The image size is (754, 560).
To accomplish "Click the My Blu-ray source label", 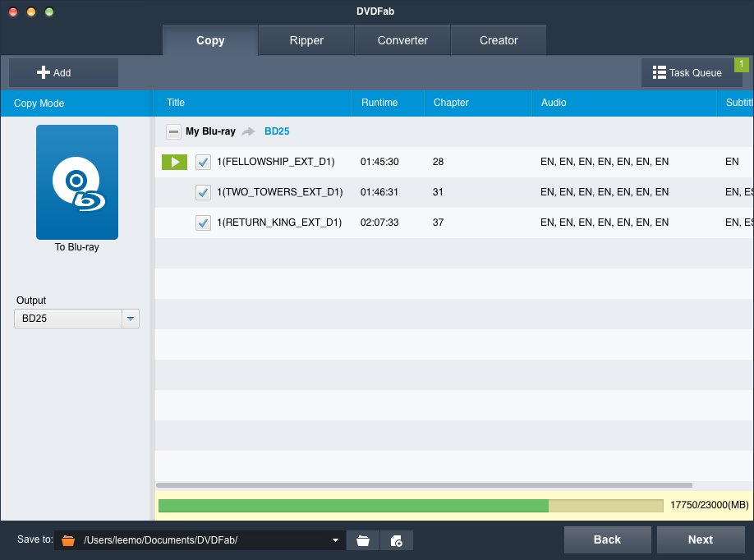I will pyautogui.click(x=210, y=131).
